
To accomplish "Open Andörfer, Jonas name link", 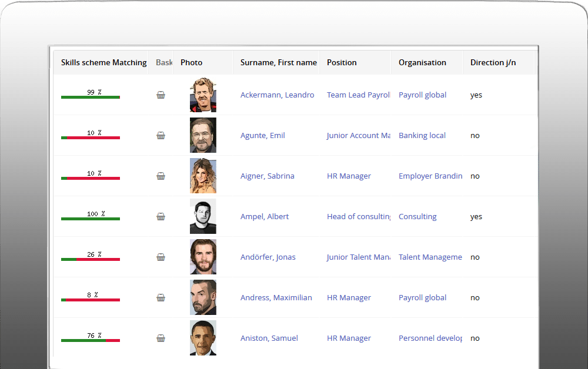I will 268,257.
